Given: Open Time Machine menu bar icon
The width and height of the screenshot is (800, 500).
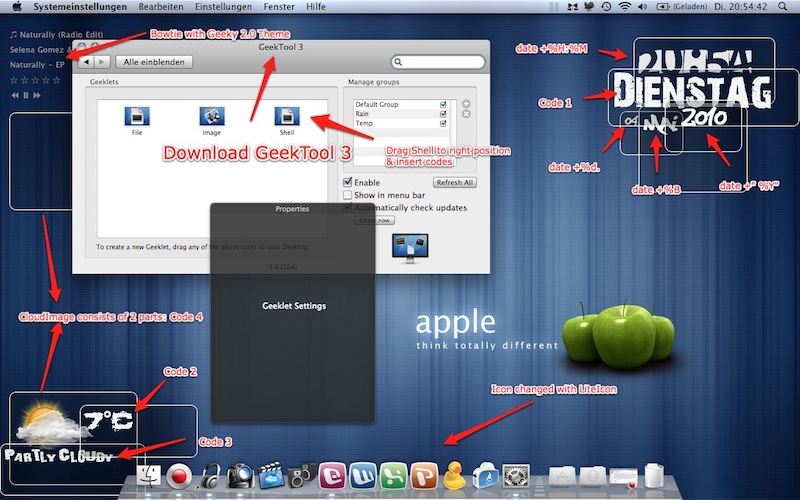Looking at the screenshot, I should pyautogui.click(x=606, y=7).
